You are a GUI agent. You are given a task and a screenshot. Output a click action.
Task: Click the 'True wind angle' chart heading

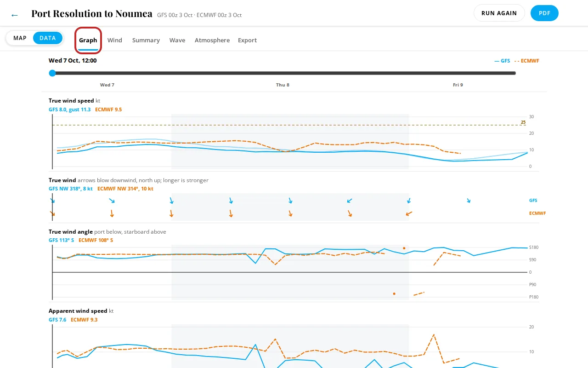[x=71, y=232]
